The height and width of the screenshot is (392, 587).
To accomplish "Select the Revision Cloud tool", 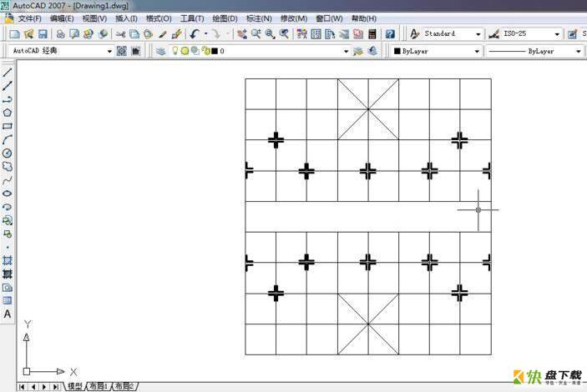I will 8,167.
